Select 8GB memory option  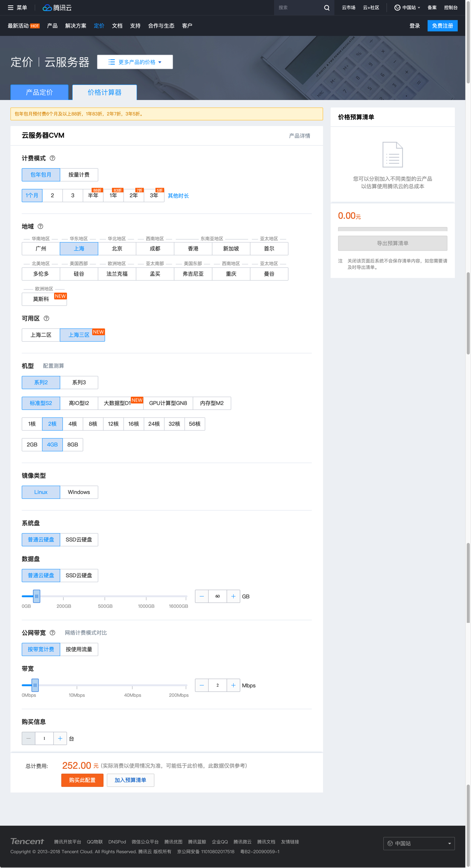[x=73, y=445]
